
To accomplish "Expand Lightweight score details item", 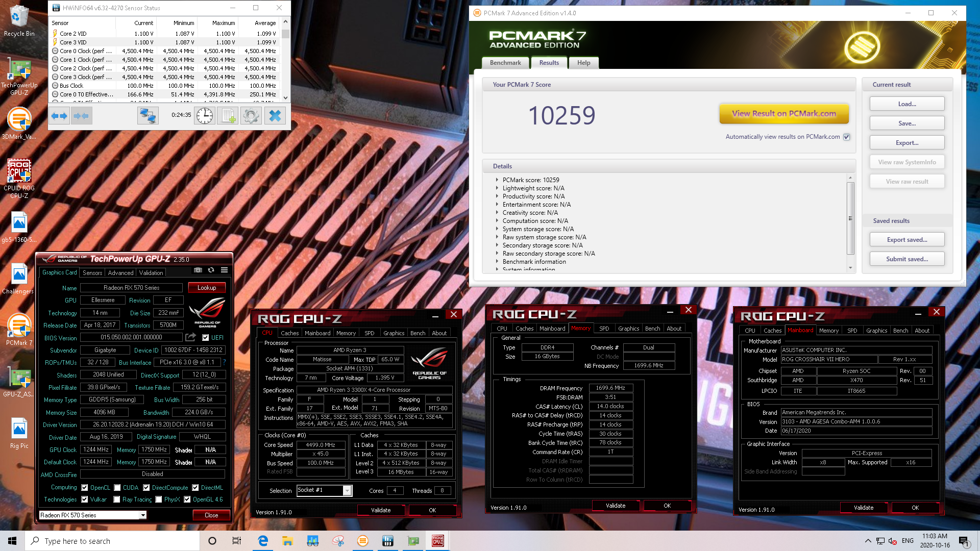I will pyautogui.click(x=497, y=188).
